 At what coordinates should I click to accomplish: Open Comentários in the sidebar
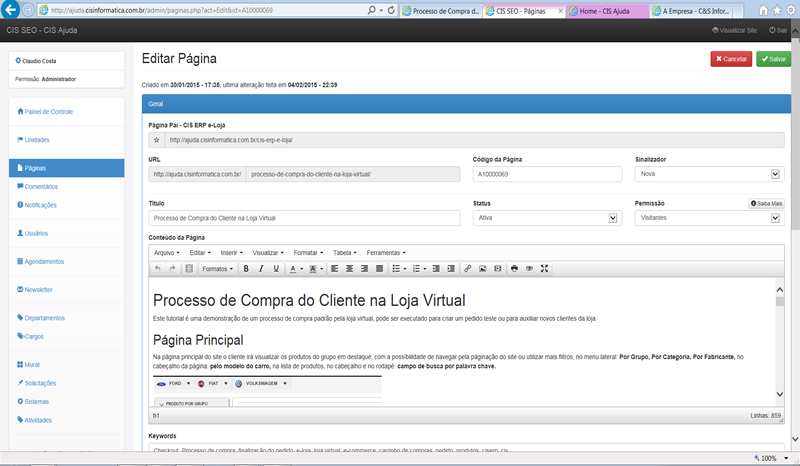tap(37, 187)
